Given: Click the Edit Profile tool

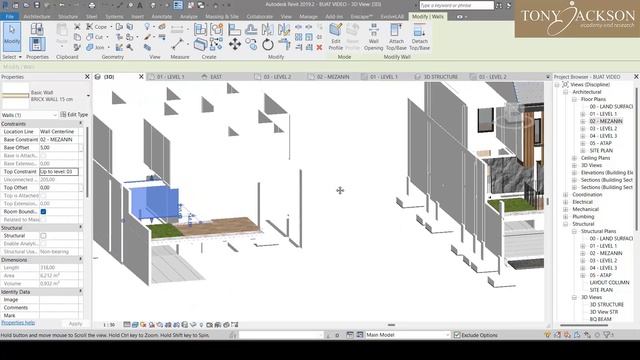Looking at the screenshot, I should (x=336, y=37).
